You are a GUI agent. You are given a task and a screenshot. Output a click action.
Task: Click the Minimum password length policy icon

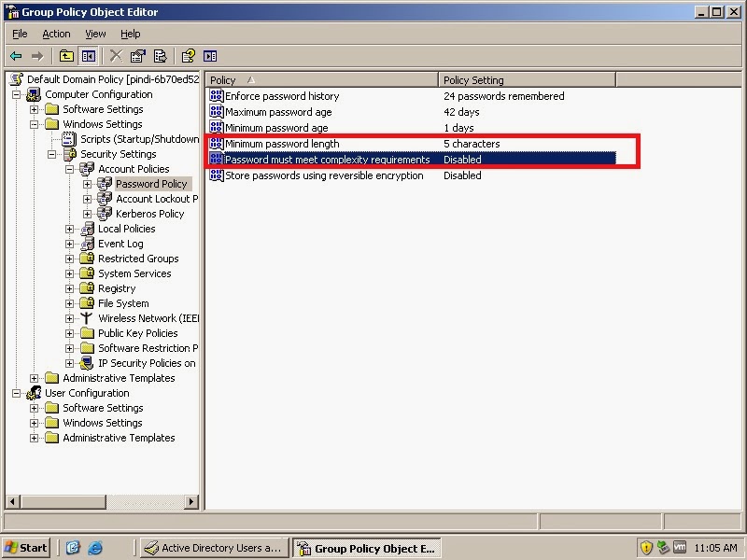[217, 144]
